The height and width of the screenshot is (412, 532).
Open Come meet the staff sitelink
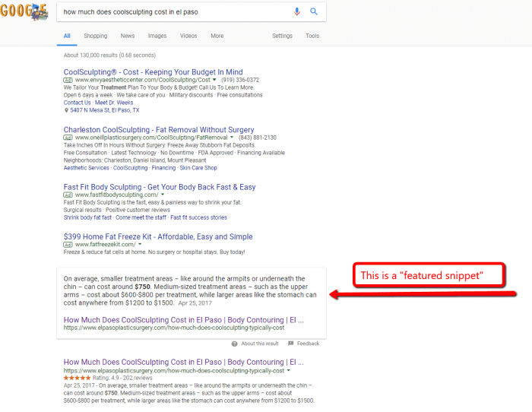[141, 217]
